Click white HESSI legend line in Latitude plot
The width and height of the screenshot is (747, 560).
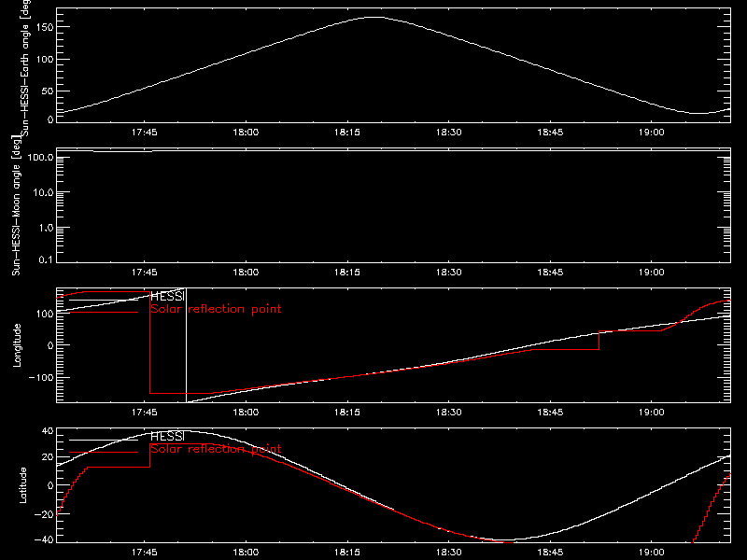(x=104, y=440)
